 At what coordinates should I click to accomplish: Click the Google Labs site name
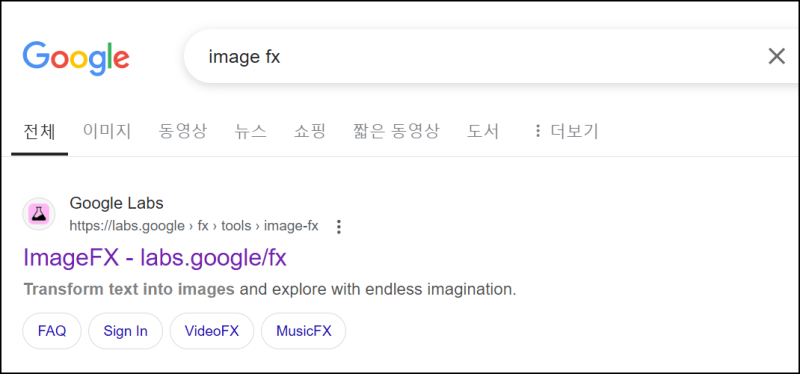point(116,203)
